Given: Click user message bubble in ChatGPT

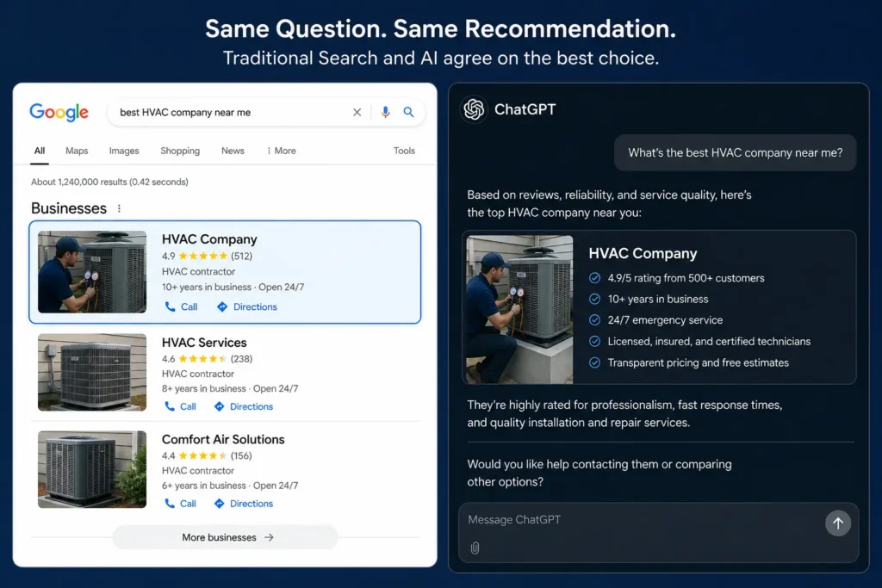Looking at the screenshot, I should pyautogui.click(x=736, y=153).
